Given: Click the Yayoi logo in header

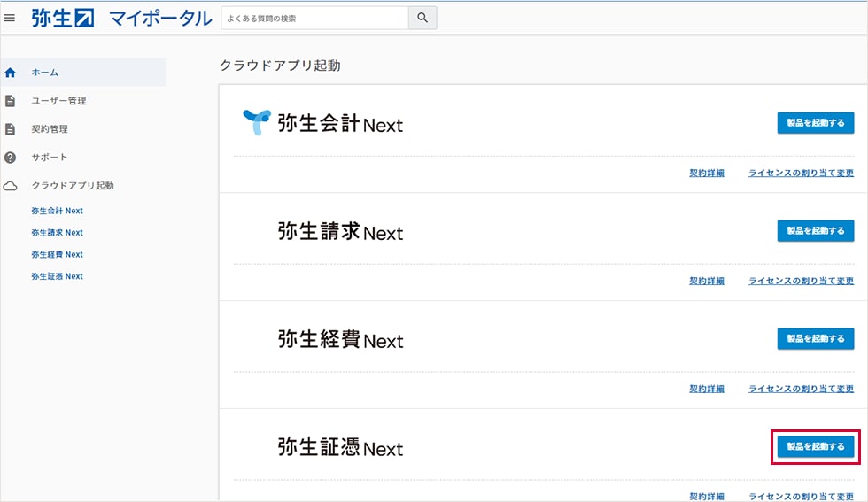Looking at the screenshot, I should [x=63, y=18].
